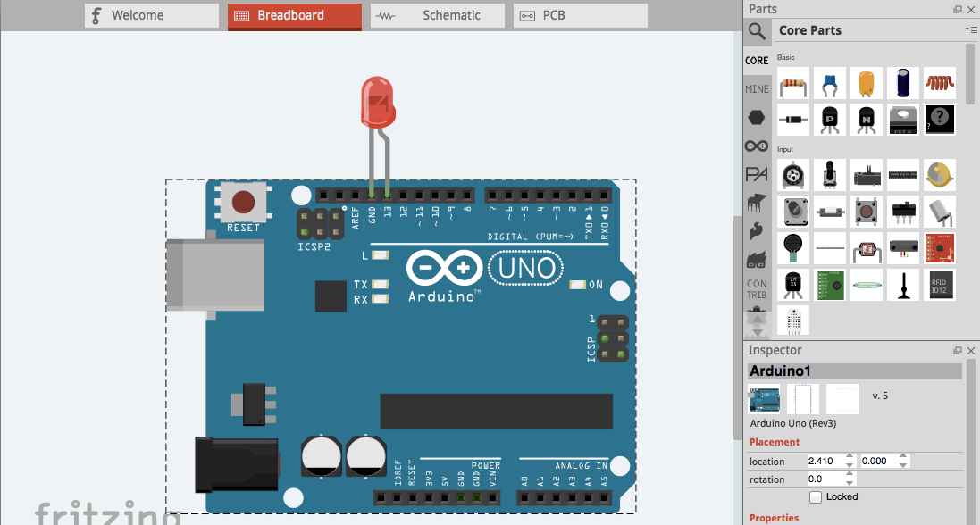980x525 pixels.
Task: Select the tilt sensor cylinder part
Action: pos(940,212)
